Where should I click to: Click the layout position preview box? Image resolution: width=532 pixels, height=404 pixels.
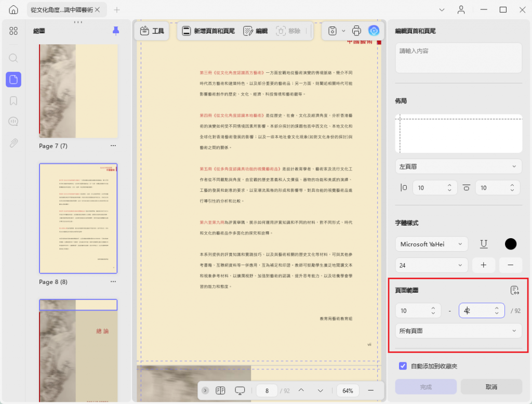coord(458,134)
